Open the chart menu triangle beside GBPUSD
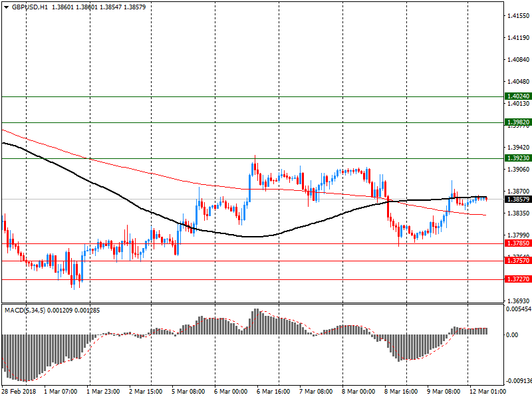 (7, 7)
